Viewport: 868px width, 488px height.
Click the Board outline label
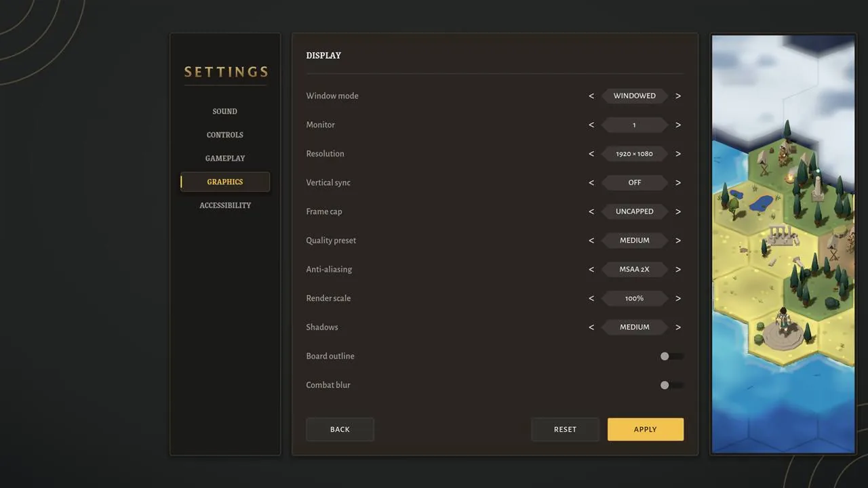[x=330, y=356]
